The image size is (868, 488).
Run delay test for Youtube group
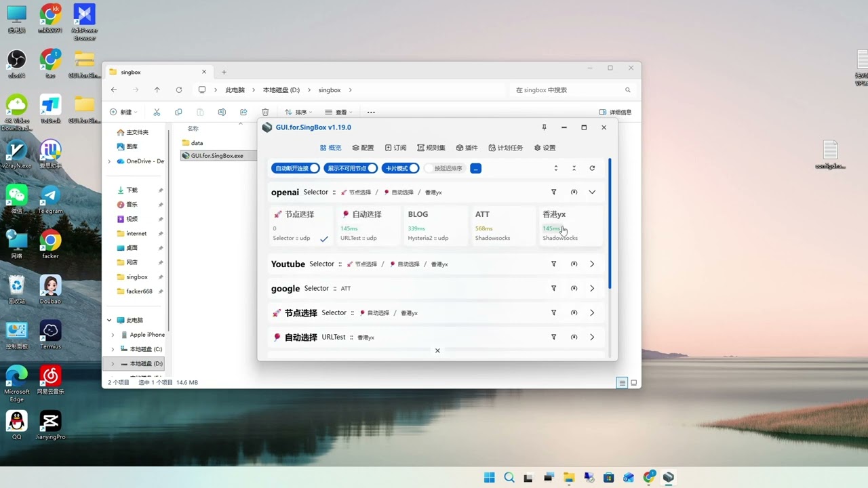[574, 264]
